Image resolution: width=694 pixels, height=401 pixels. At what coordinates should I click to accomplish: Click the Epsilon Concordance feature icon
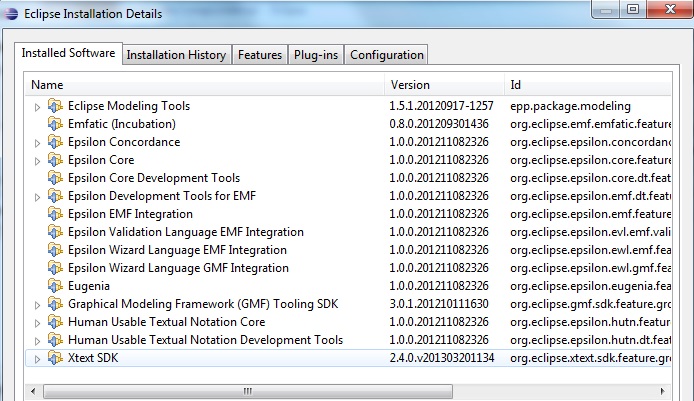(x=55, y=142)
